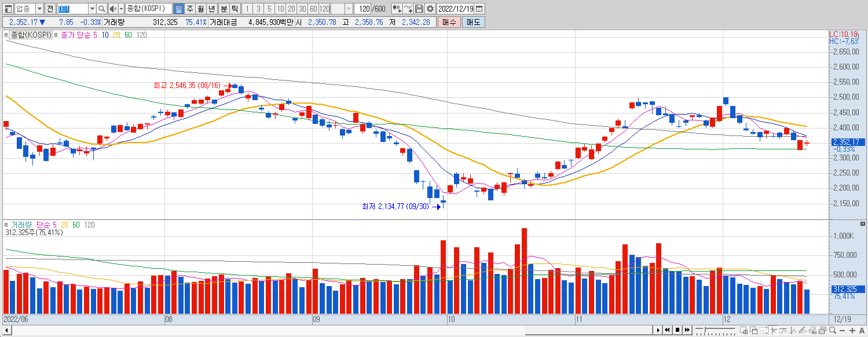Screen dimensions: 868x337
Task: Toggle the square box before 거래량 단순
Action: (x=7, y=225)
